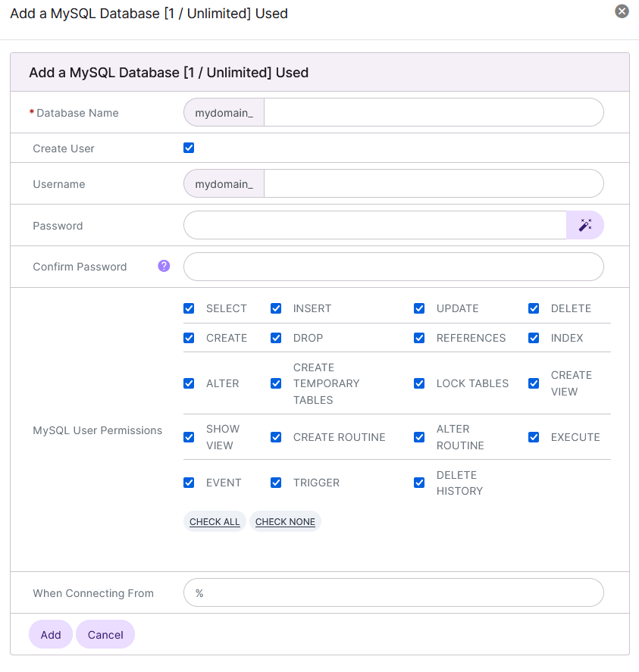Click the Add button to create database
The image size is (639, 672).
[50, 634]
